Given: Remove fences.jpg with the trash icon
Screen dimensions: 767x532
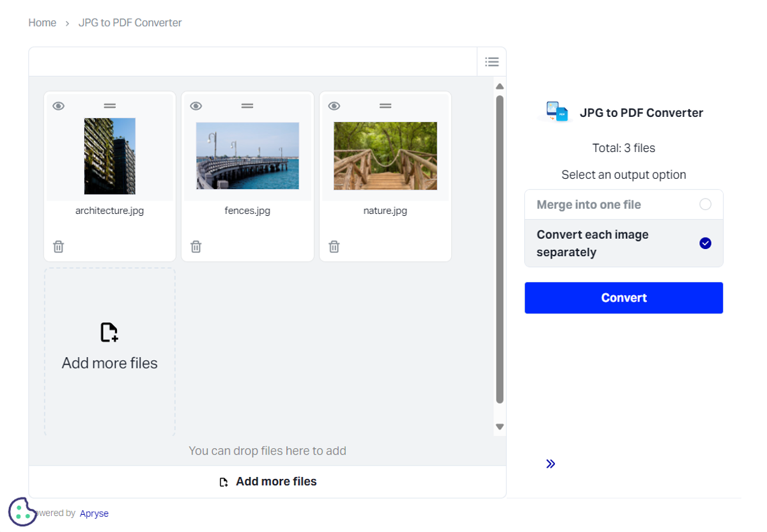Looking at the screenshot, I should 196,246.
